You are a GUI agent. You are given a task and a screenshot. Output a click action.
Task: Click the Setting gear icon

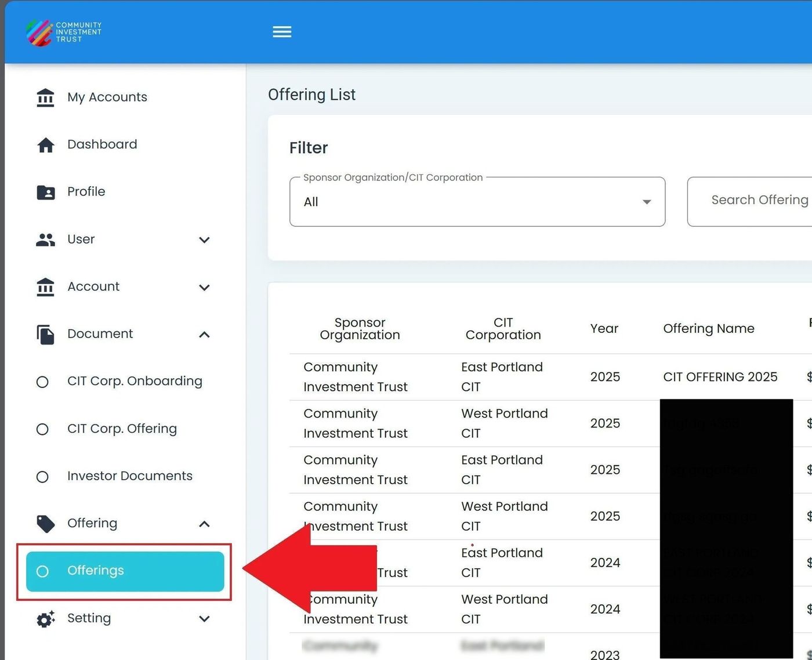tap(45, 619)
